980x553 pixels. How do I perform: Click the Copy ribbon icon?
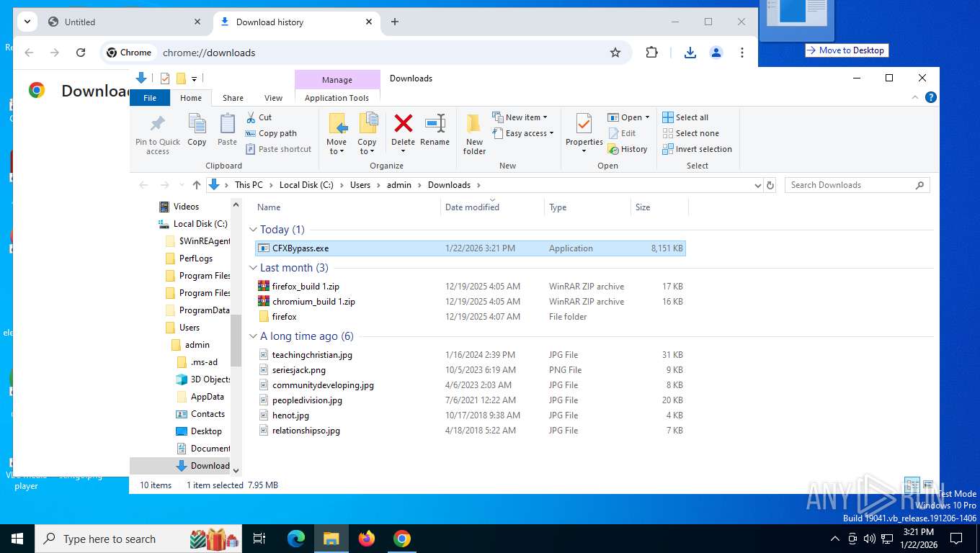tap(197, 124)
